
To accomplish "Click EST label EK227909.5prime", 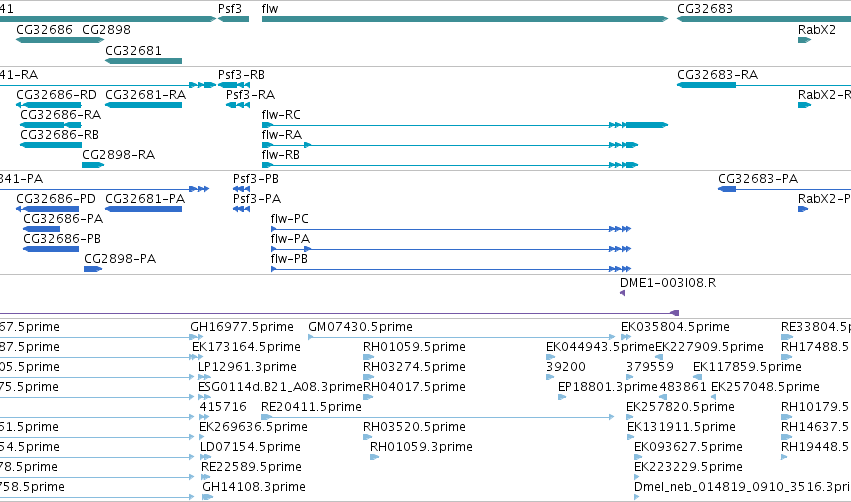I will coord(709,347).
